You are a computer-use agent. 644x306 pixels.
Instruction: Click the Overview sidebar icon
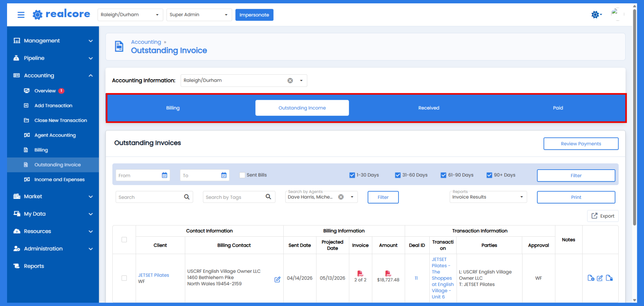tap(26, 91)
